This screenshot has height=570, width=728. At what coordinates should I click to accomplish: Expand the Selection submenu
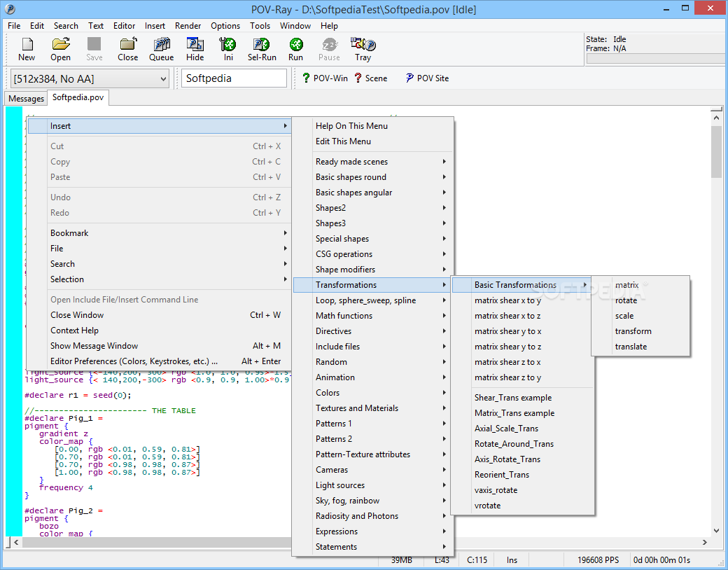point(160,279)
